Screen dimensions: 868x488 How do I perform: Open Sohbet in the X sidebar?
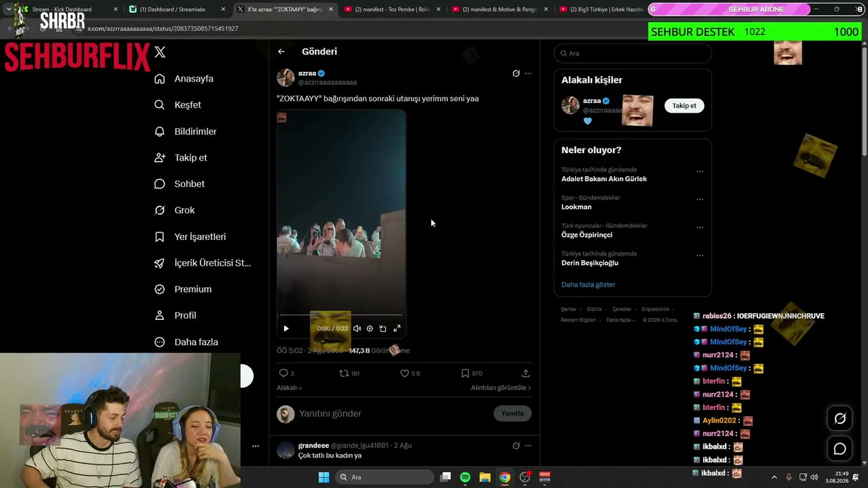[x=179, y=184]
